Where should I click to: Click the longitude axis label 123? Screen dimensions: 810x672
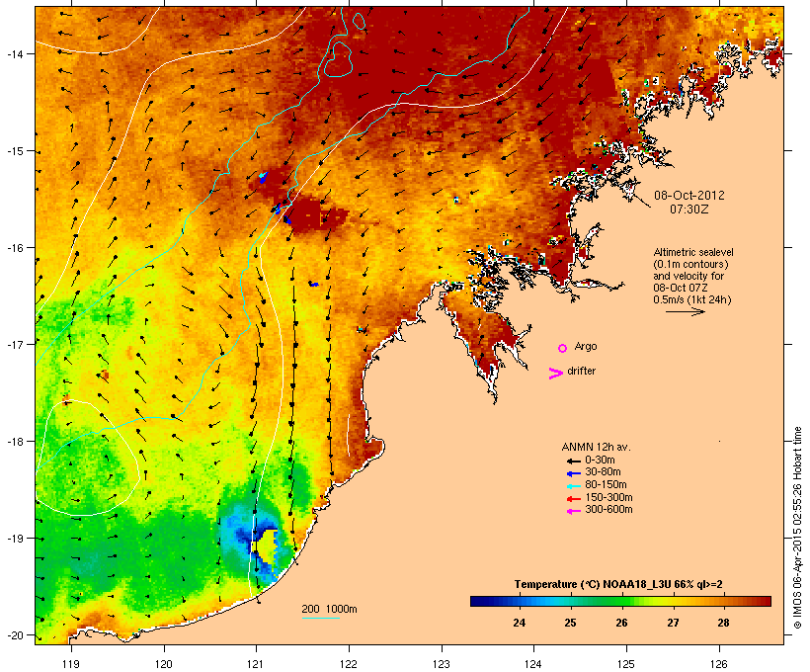point(441,664)
